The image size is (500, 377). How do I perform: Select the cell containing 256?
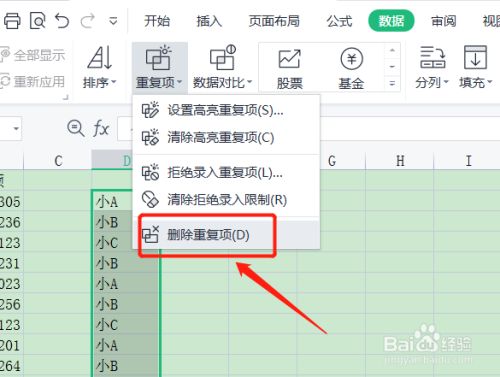click(x=12, y=304)
